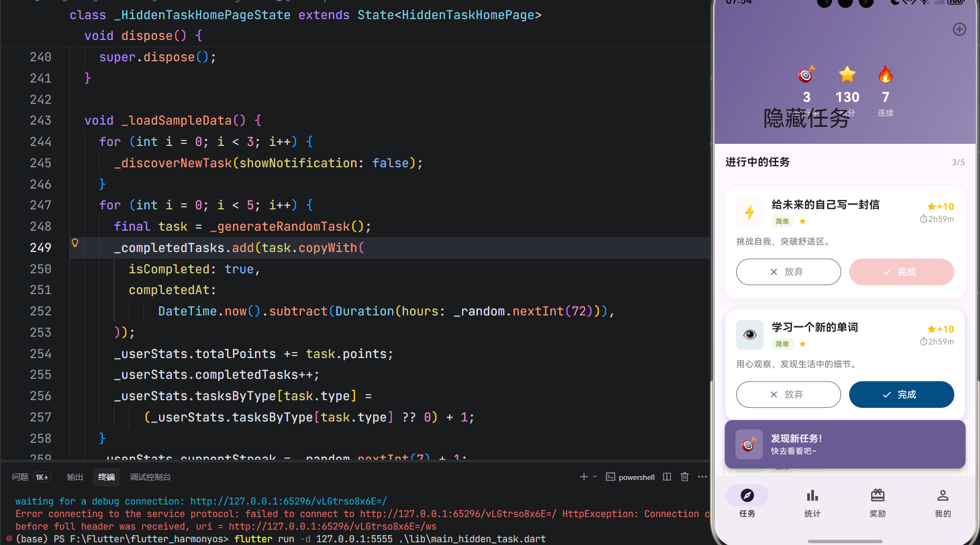980x545 pixels.
Task: Click the 3/5 task progress counter
Action: tap(958, 162)
